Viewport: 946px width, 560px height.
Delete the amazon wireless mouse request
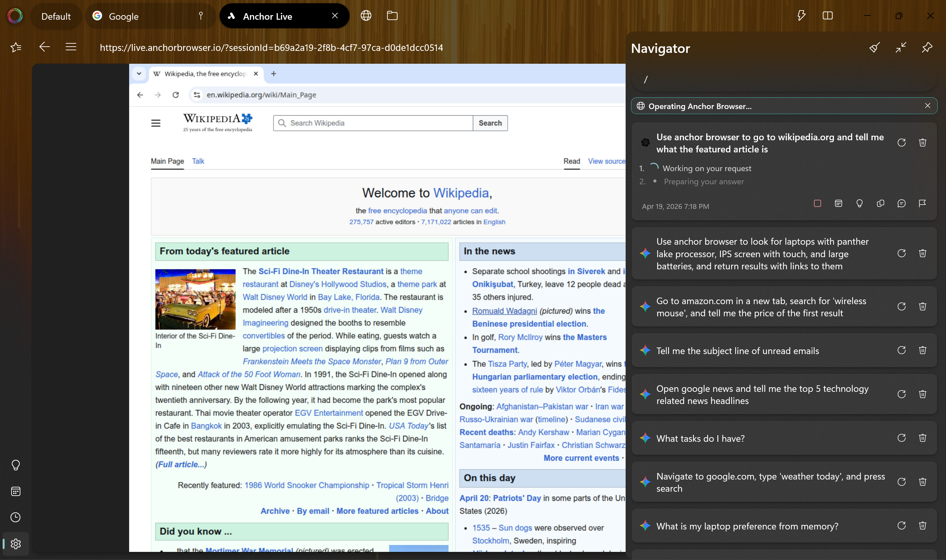coord(923,306)
